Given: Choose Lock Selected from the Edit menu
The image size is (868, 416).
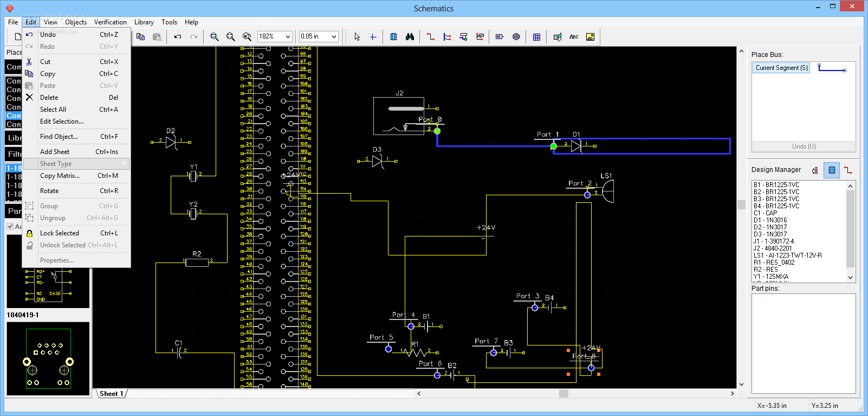Looking at the screenshot, I should click(x=76, y=233).
